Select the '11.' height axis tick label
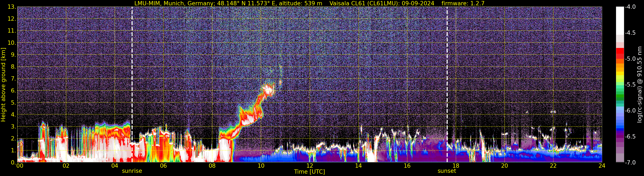This screenshot has width=644, height=176. point(12,31)
